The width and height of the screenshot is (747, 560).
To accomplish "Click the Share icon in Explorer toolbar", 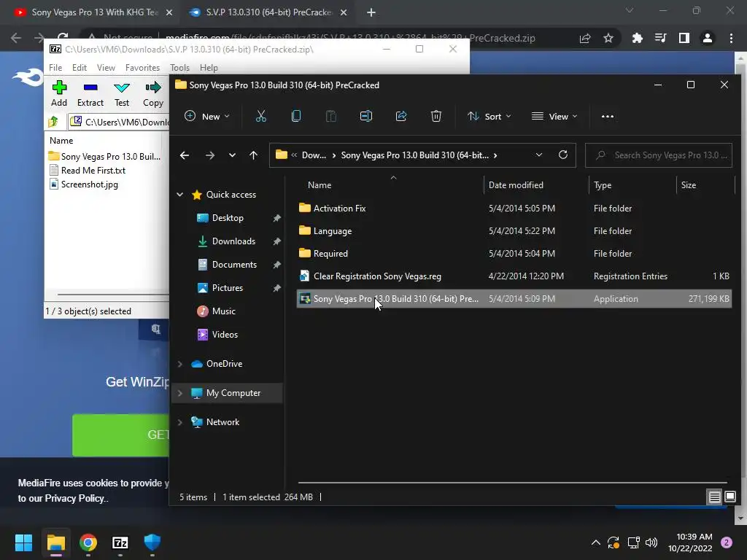I will pyautogui.click(x=401, y=116).
